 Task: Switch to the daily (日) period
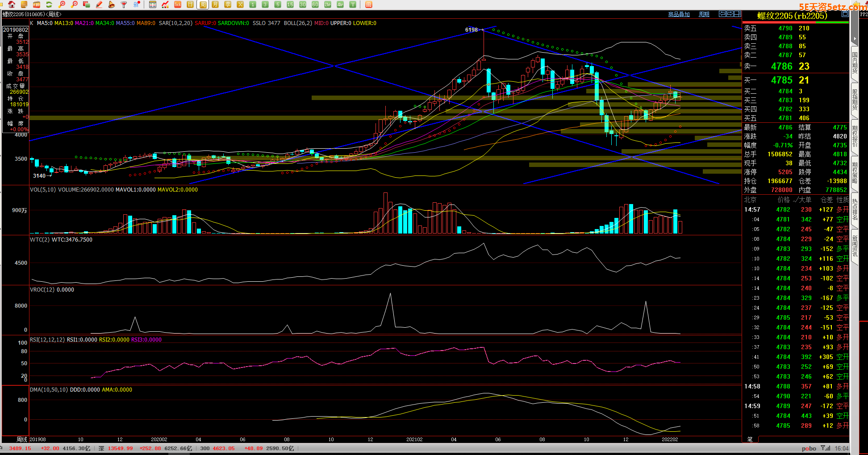coord(190,4)
